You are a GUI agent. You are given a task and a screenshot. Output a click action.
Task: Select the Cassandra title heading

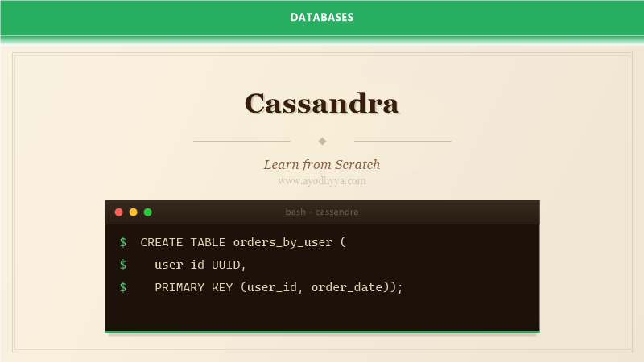coord(322,103)
